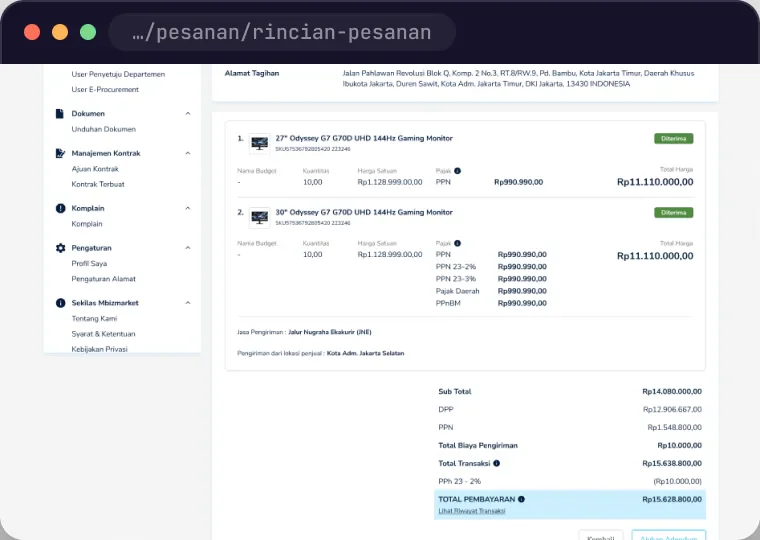
Task: Open User Penyetuju Departemen menu item
Action: [x=118, y=74]
